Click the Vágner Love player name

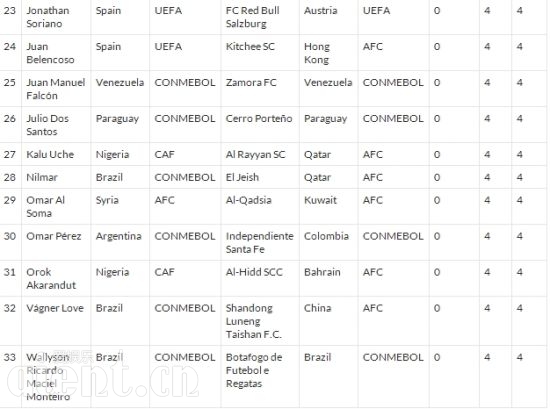(55, 308)
